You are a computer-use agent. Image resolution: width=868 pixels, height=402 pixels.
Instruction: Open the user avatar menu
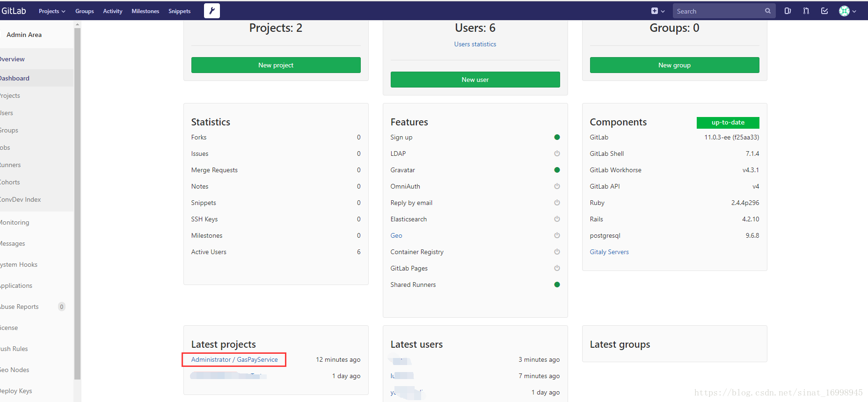847,11
